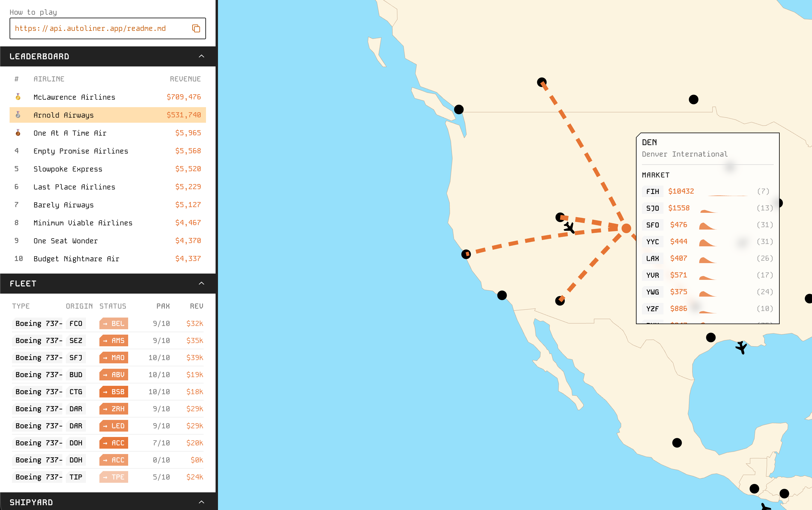812x510 pixels.
Task: Click the gold medal icon for McLawrence Airlines
Action: pos(18,97)
